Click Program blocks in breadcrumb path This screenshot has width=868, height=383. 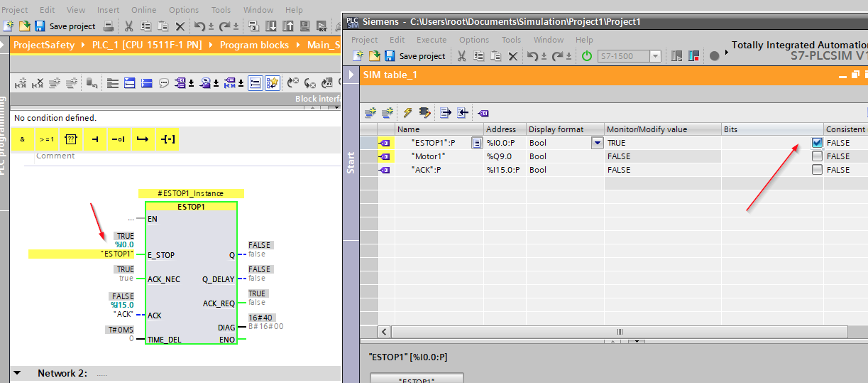[x=254, y=45]
